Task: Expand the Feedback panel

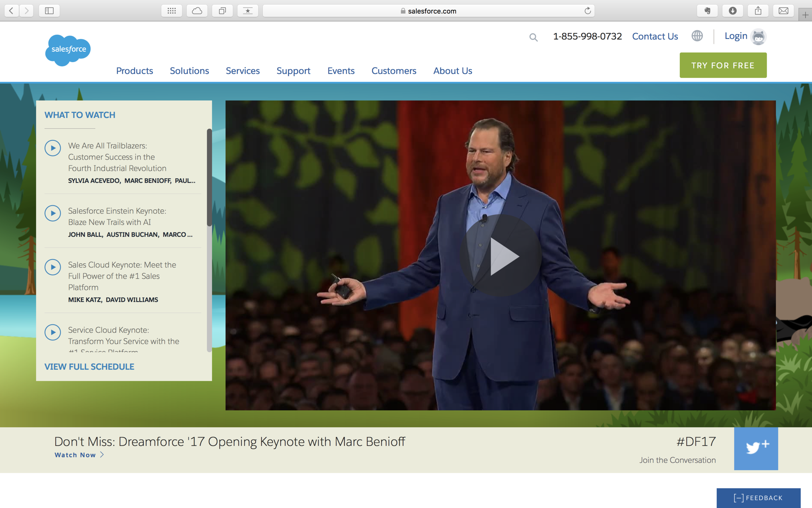Action: click(x=758, y=498)
